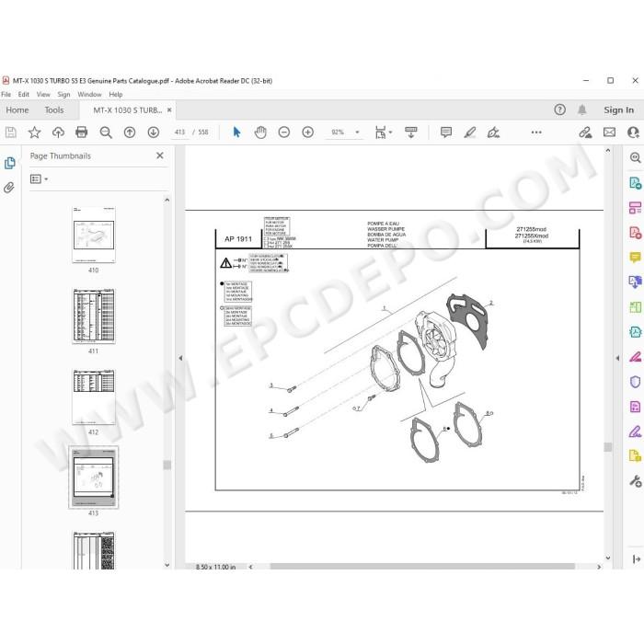Viewport: 644px width, 644px height.
Task: Click the upload to cloud icon
Action: point(58,132)
